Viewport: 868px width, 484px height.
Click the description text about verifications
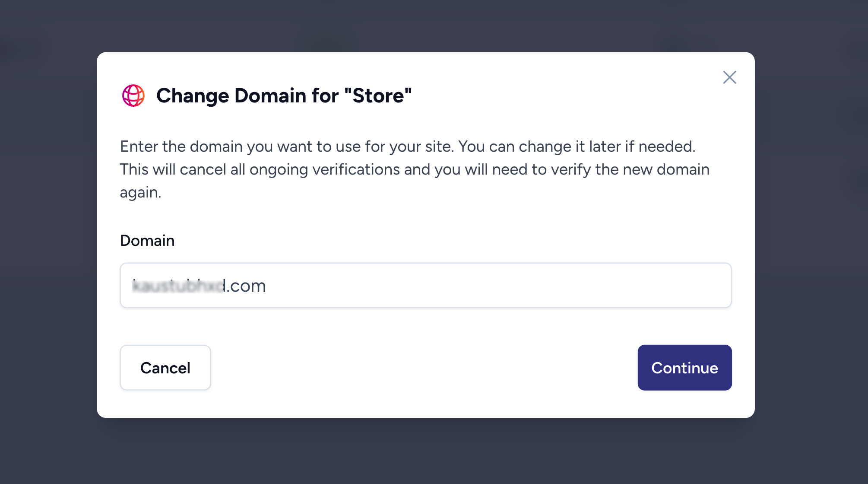coord(414,169)
